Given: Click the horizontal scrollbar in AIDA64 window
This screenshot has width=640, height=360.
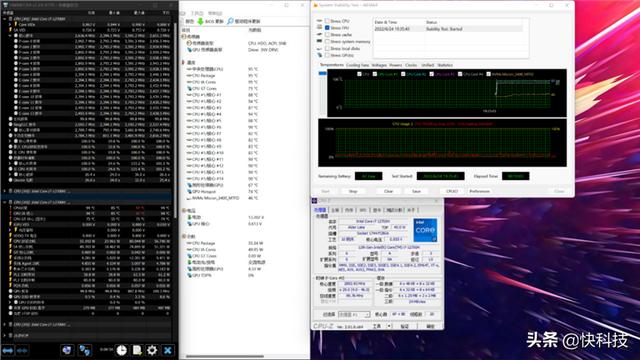Looking at the screenshot, I should click(225, 356).
